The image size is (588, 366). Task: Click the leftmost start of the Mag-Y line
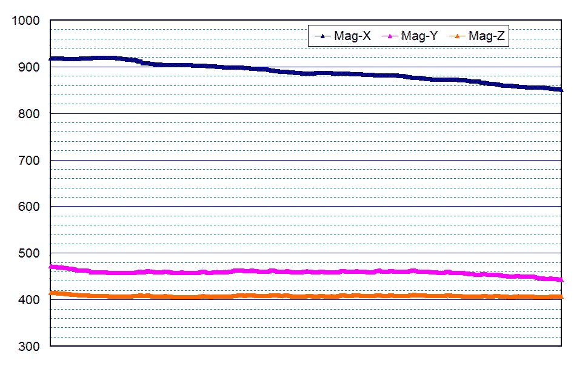[52, 267]
